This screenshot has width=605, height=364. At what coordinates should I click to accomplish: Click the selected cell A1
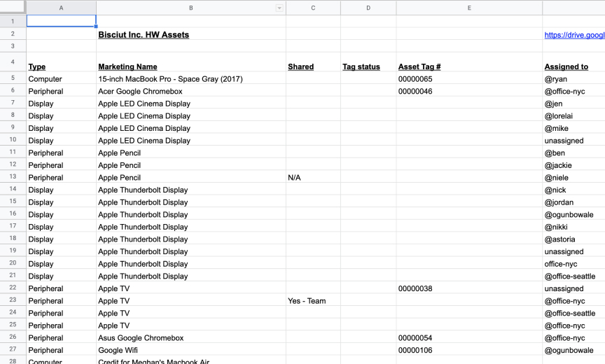[62, 21]
